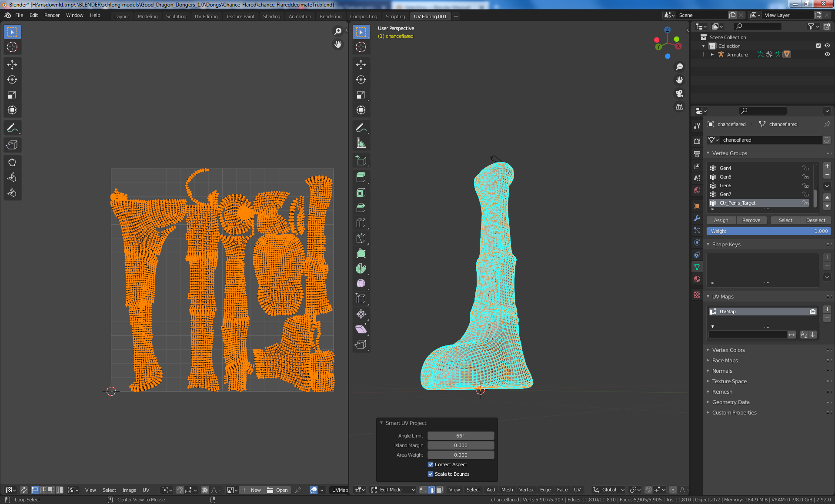Click the Assign vertex group button
The width and height of the screenshot is (835, 504).
coord(721,220)
